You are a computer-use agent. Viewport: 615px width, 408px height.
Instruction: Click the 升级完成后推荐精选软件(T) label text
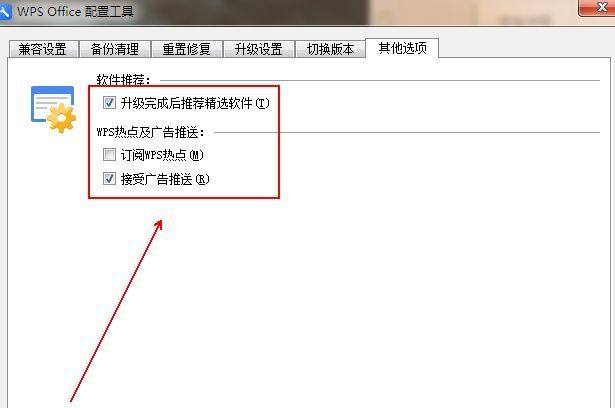195,103
